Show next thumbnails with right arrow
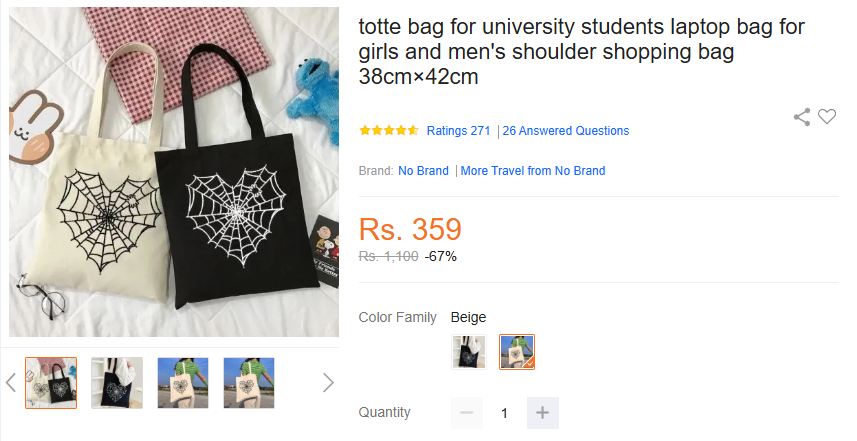857x441 pixels. click(x=327, y=382)
